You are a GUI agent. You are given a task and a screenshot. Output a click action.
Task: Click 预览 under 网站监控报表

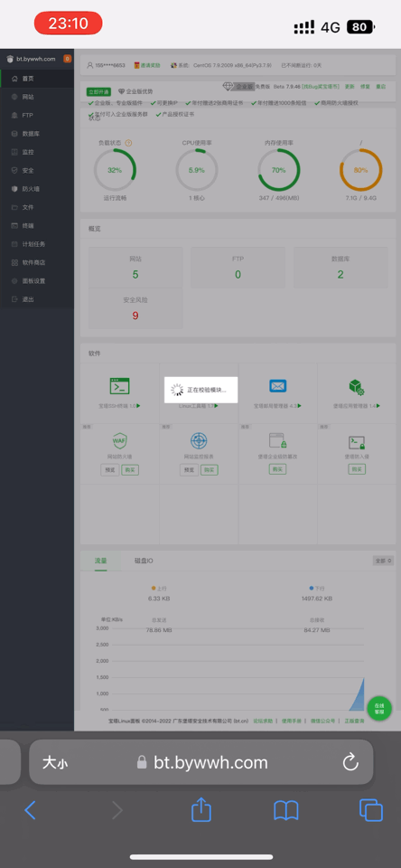click(189, 470)
